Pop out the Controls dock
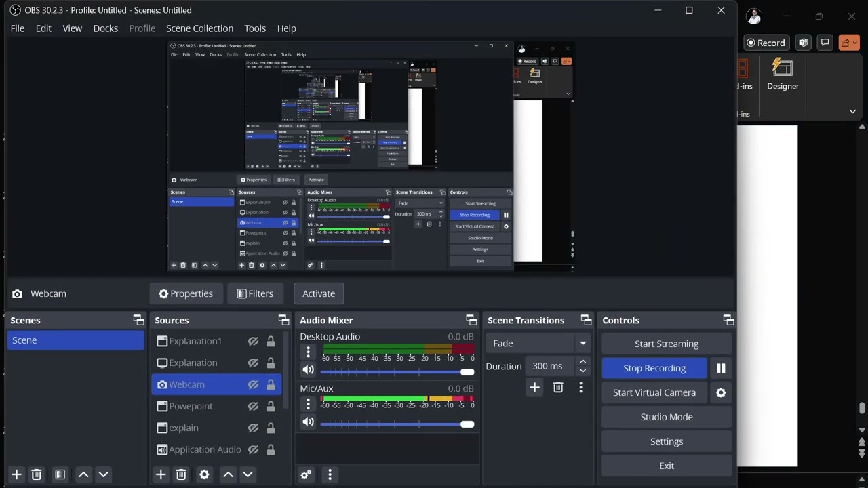 pos(728,320)
